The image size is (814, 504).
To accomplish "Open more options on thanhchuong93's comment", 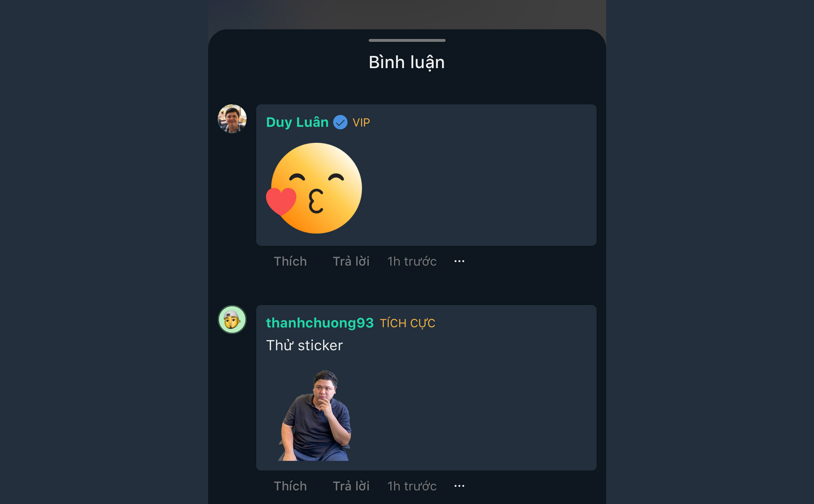I will click(x=459, y=486).
